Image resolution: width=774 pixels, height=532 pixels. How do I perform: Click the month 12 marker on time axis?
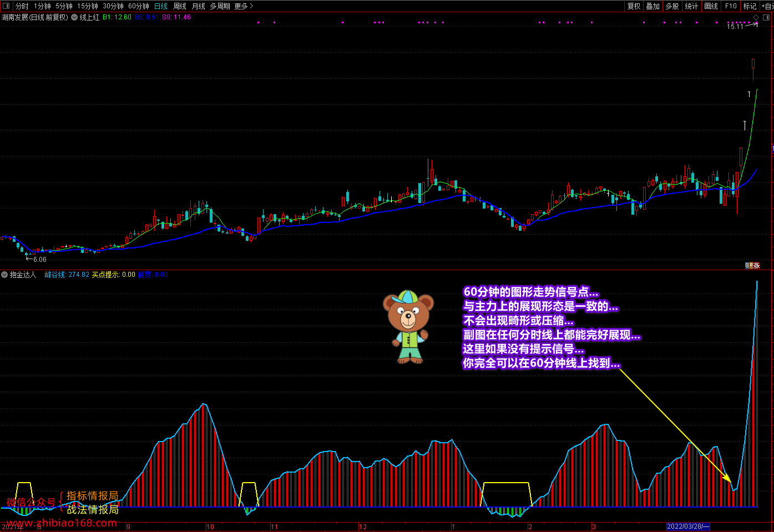pos(363,526)
